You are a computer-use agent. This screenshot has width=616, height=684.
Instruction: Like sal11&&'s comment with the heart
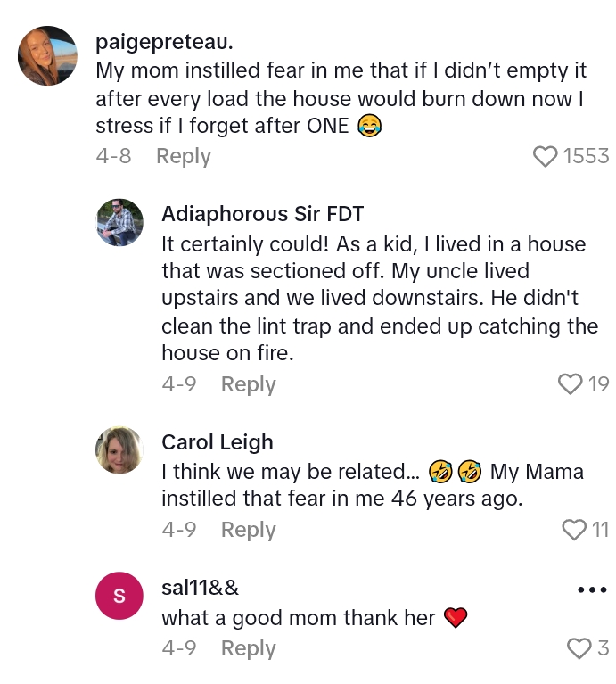click(579, 648)
